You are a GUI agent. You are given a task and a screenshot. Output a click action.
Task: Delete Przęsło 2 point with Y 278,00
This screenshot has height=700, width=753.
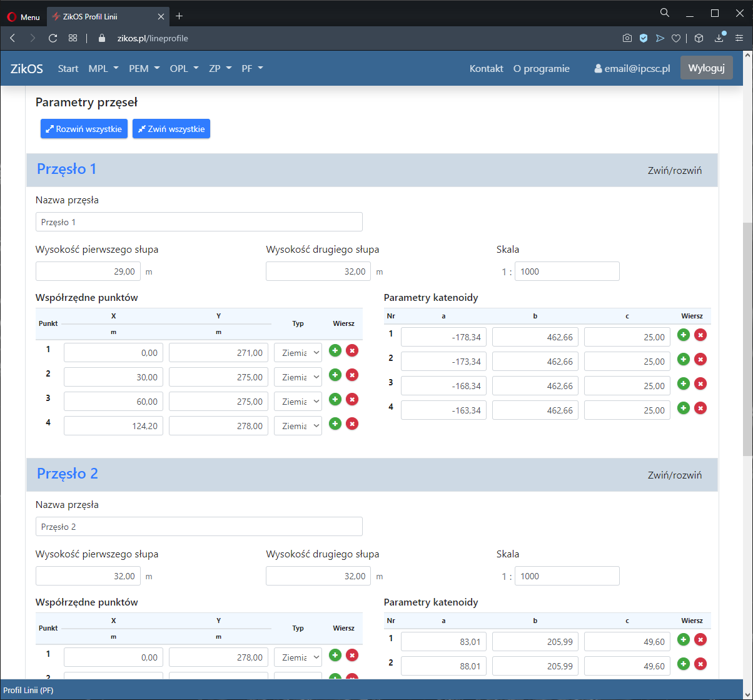(352, 655)
